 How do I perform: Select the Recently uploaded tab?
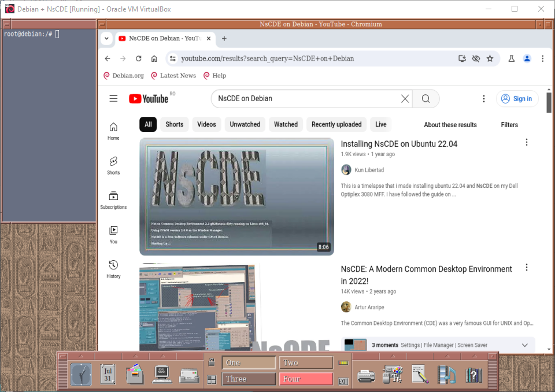tap(336, 124)
